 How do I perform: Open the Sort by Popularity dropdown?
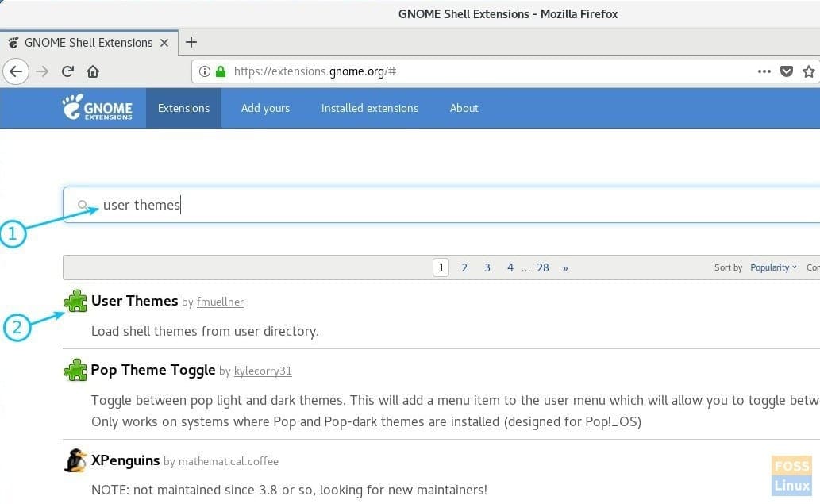pyautogui.click(x=773, y=267)
